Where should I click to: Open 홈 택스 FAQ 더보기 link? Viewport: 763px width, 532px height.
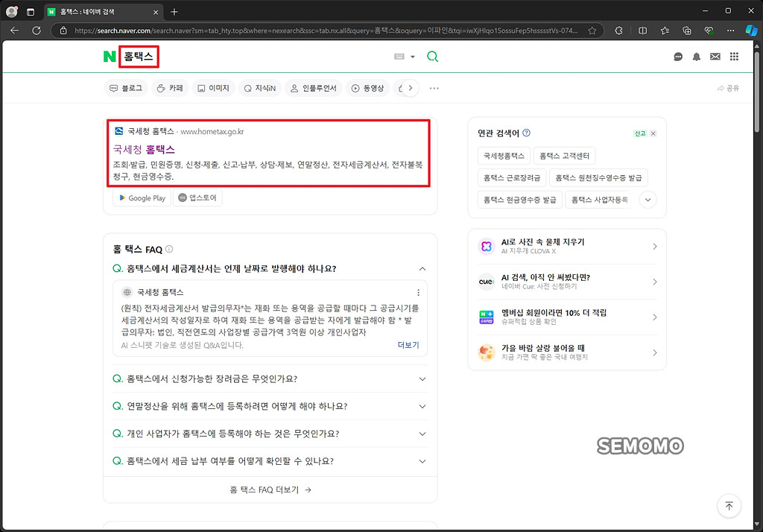click(270, 490)
